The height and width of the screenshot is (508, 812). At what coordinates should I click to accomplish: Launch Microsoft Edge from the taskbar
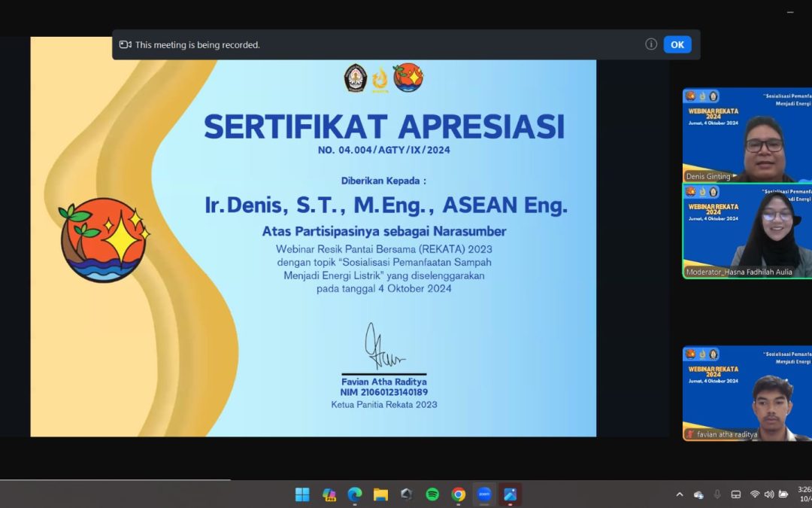(x=355, y=494)
